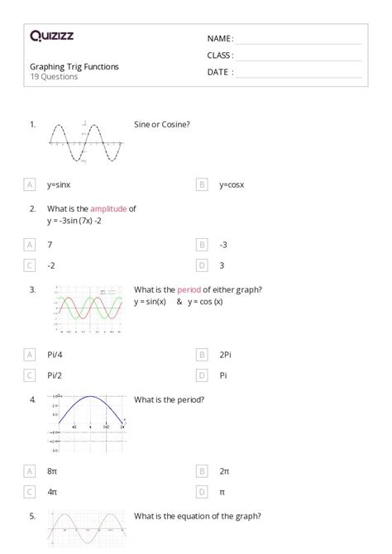Mark the Pi/2 answer box

pyautogui.click(x=30, y=375)
